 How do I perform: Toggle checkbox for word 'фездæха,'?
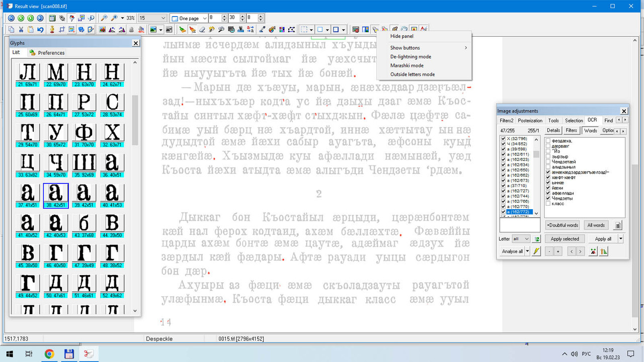tap(548, 141)
